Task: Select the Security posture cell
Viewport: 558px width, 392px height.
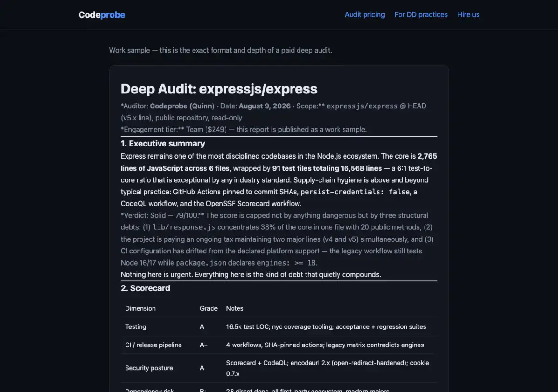Action: coord(149,368)
